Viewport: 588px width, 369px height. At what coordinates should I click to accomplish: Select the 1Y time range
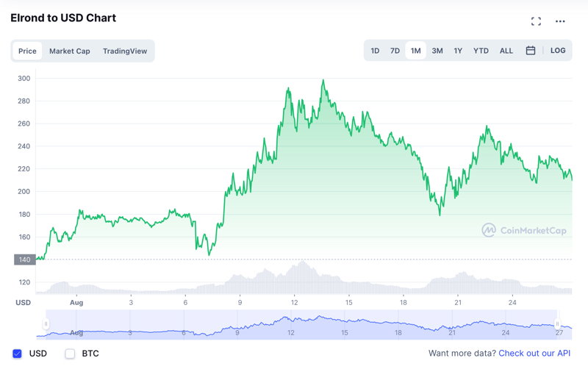pos(458,51)
